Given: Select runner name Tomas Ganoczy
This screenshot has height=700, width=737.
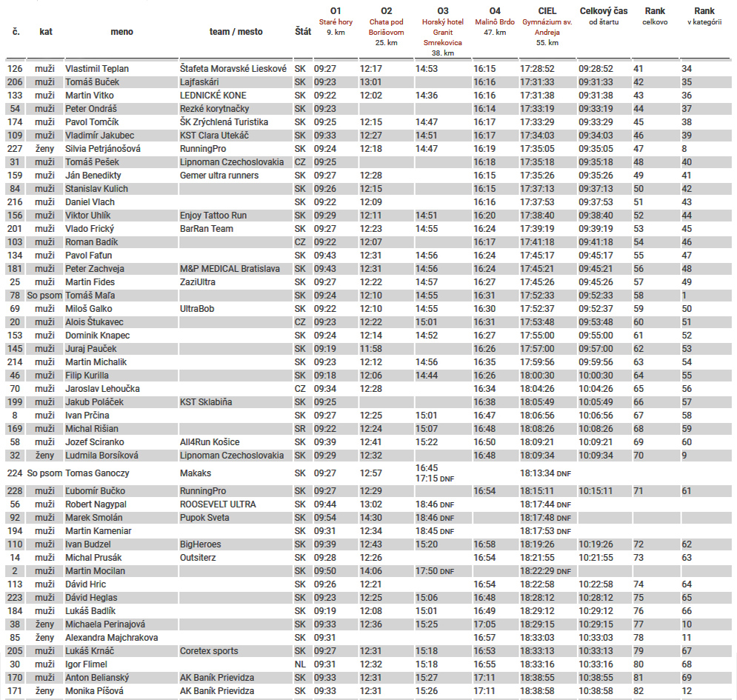Looking at the screenshot, I should click(x=98, y=473).
